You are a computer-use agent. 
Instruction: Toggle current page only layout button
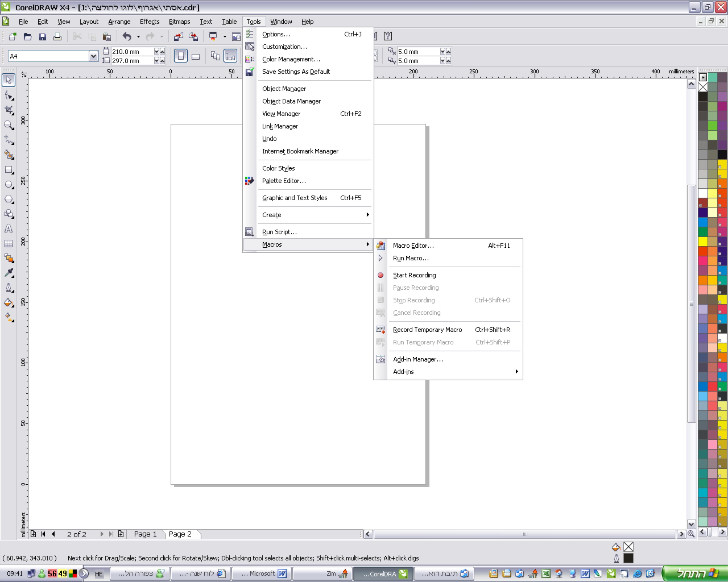pos(230,56)
